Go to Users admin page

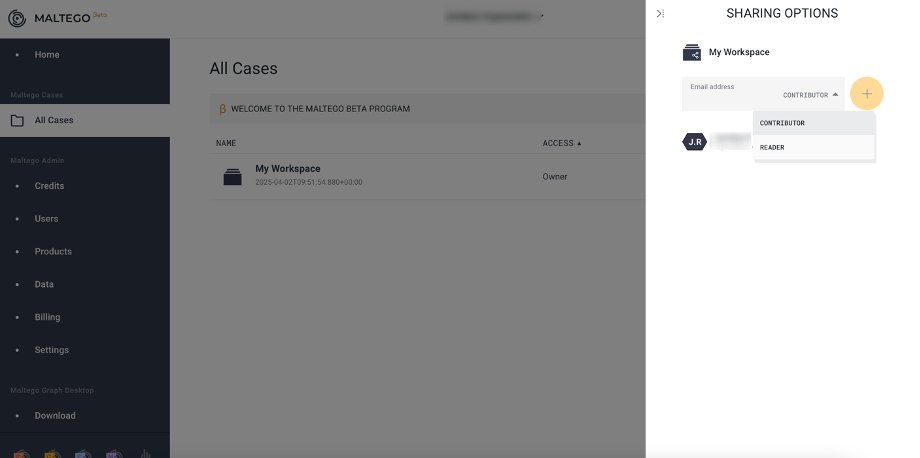point(46,219)
